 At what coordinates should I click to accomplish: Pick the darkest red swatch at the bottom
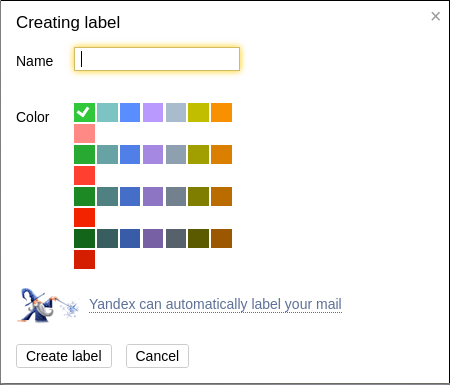[84, 259]
